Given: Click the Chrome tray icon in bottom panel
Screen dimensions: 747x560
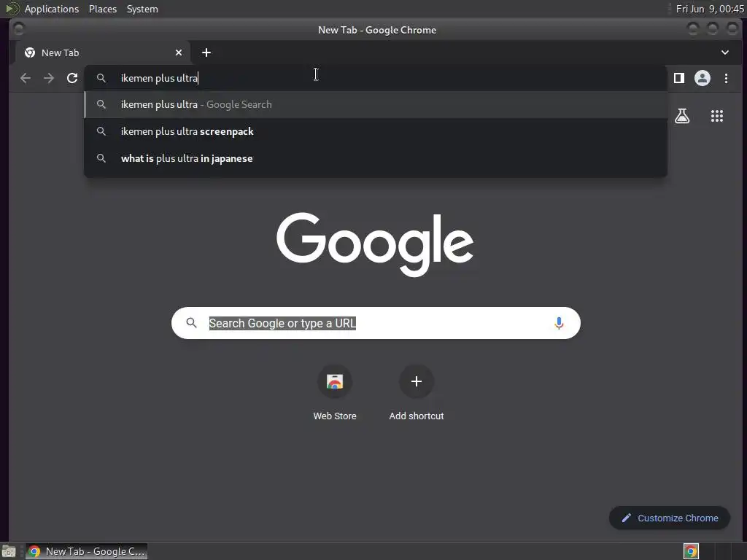Looking at the screenshot, I should [691, 551].
